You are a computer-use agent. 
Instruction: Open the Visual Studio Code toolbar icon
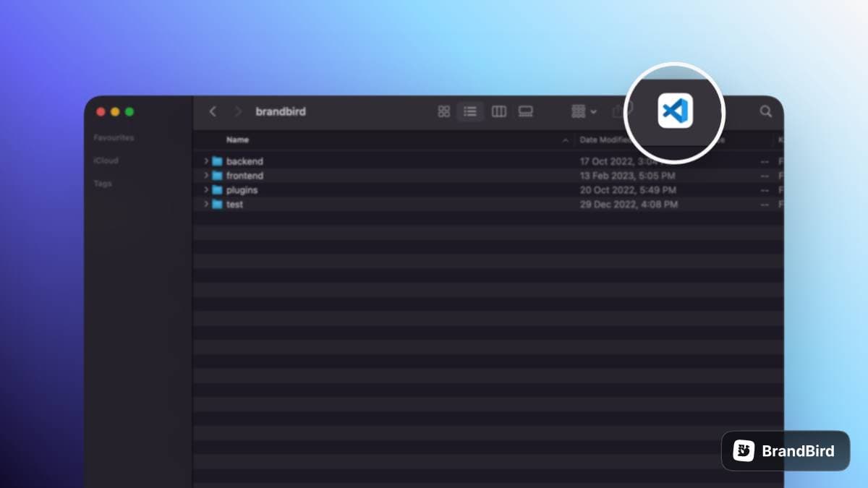tap(675, 111)
